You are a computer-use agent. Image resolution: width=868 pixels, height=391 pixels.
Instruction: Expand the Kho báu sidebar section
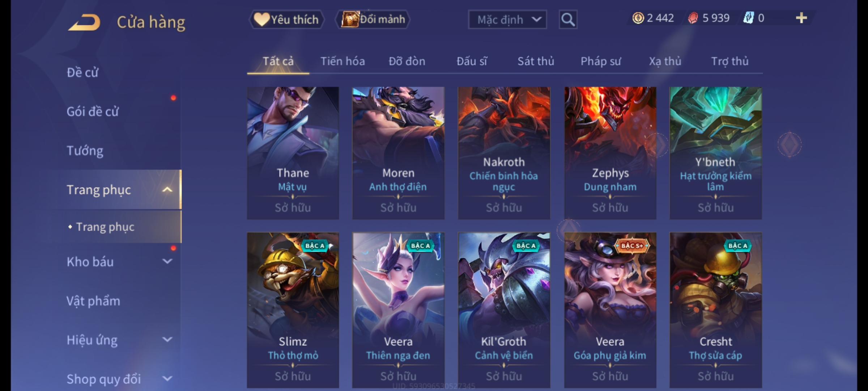coord(167,261)
